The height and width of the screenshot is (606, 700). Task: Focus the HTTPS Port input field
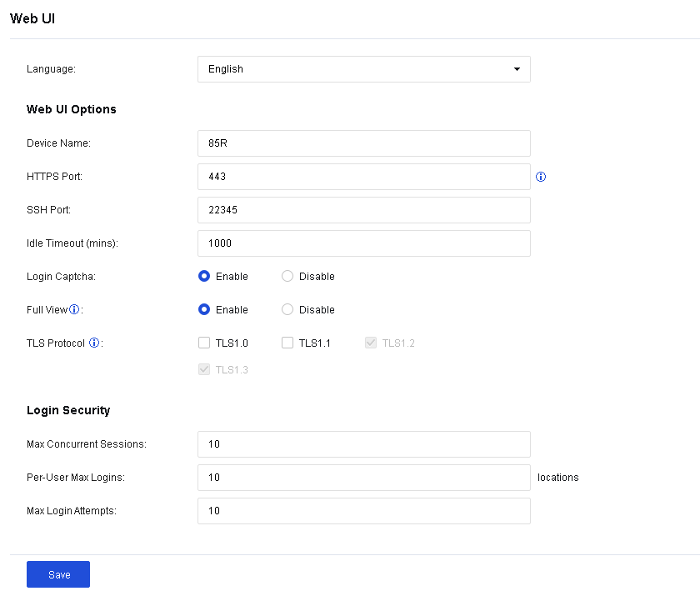click(363, 177)
